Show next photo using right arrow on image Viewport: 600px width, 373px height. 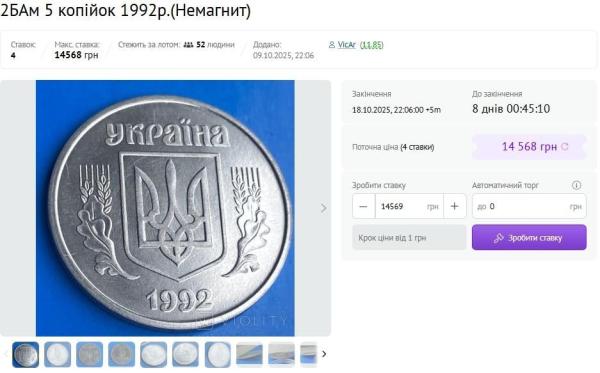click(324, 208)
